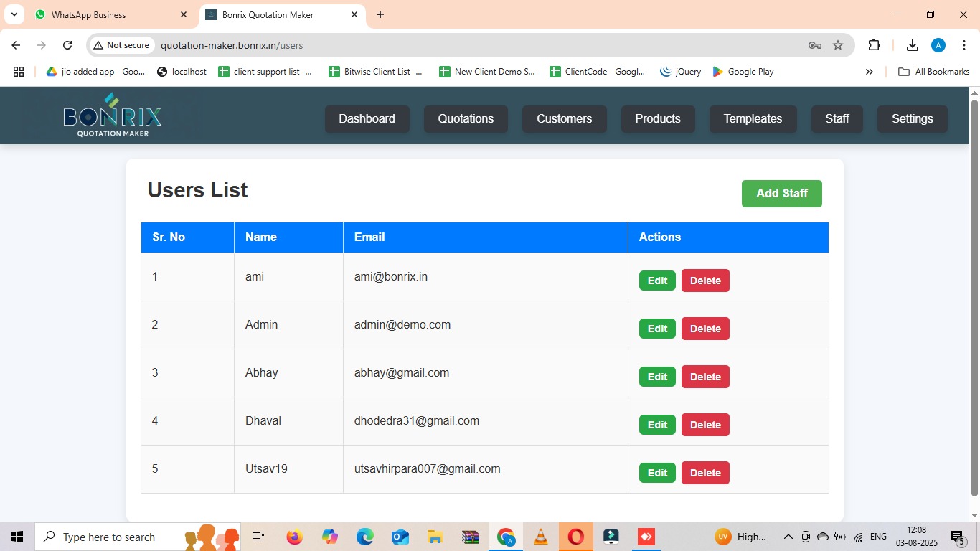Open the Windows Start menu
The width and height of the screenshot is (980, 551).
click(x=17, y=537)
